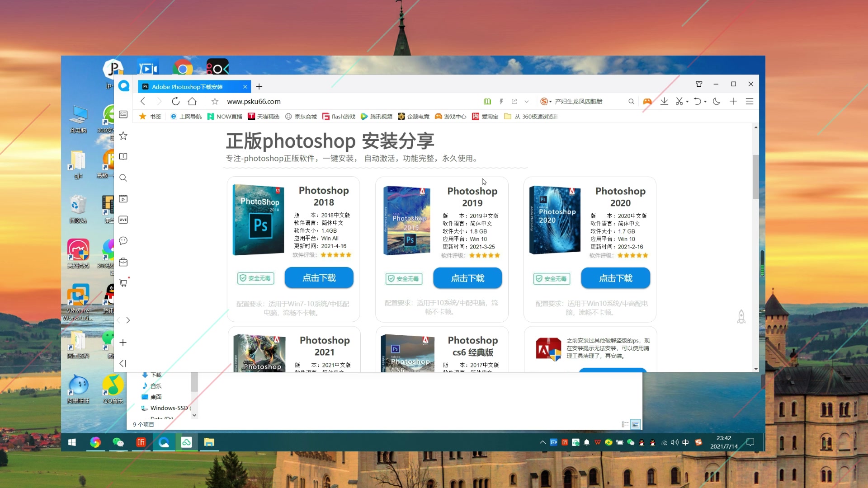Open the NOW直播 bookmark
Screen dimensions: 868x488
[225, 117]
